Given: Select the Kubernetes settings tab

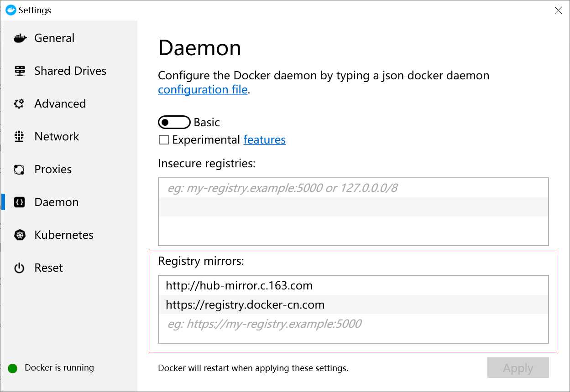Looking at the screenshot, I should click(x=64, y=235).
